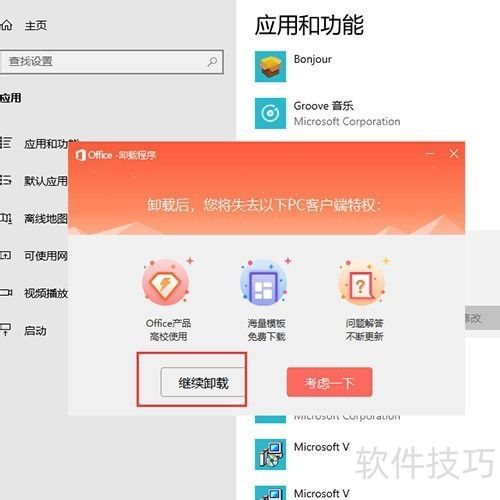Close the Office uninstall dialog
The width and height of the screenshot is (500, 500).
pyautogui.click(x=454, y=154)
